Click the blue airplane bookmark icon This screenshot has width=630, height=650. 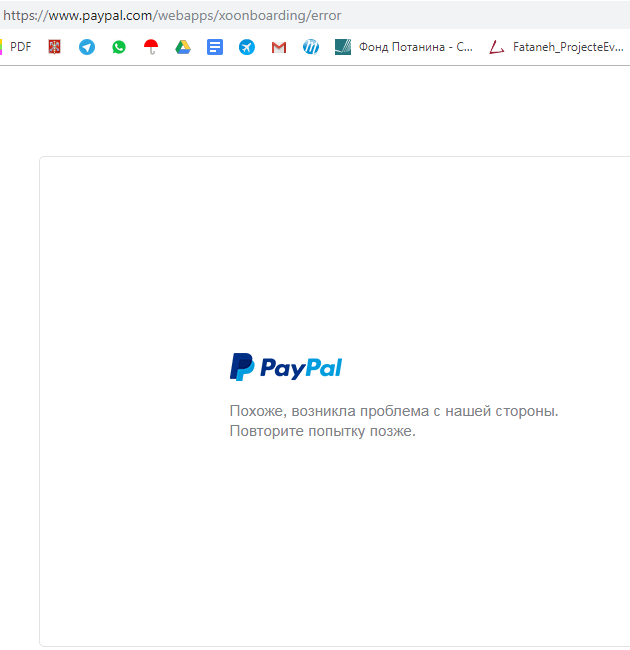[247, 47]
